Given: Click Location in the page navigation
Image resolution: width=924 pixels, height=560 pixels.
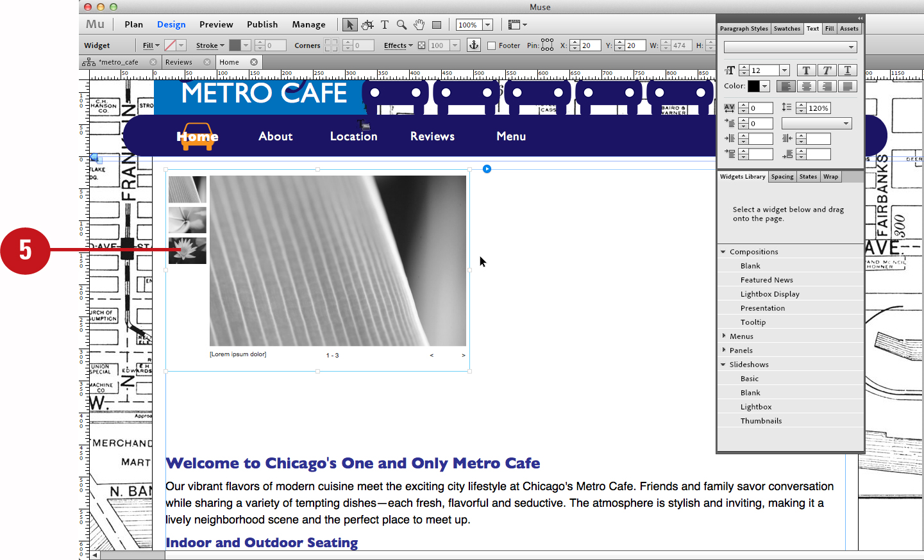Looking at the screenshot, I should click(354, 136).
